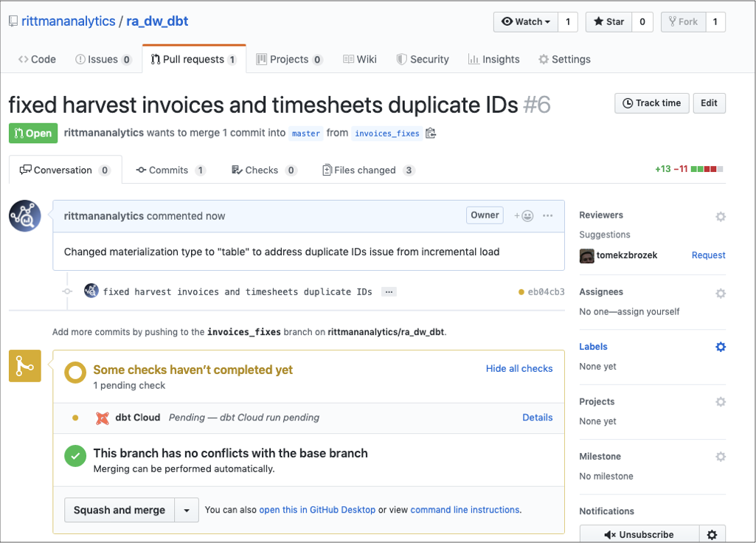
Task: Click the Track time button
Action: 652,103
